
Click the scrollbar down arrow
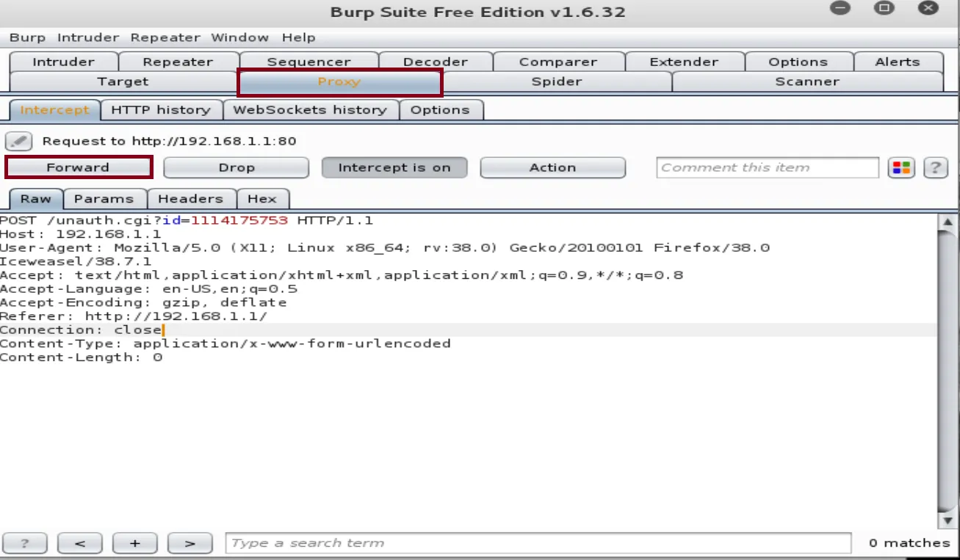(x=948, y=520)
